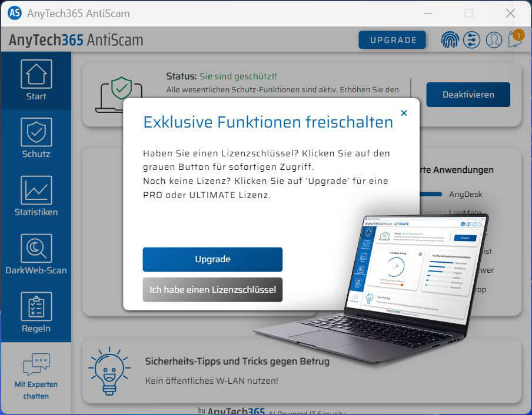
Task: Click Ich habe einen Lizenzschlüssel button
Action: [212, 290]
